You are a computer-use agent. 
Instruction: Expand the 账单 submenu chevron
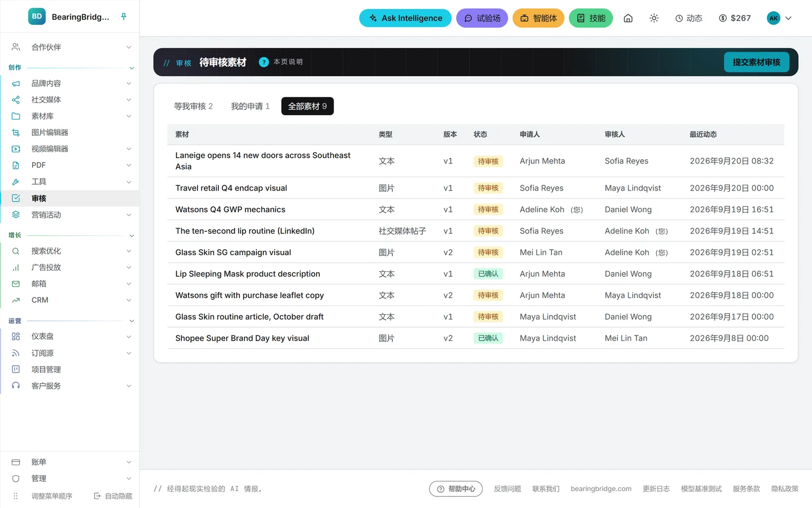tap(128, 462)
